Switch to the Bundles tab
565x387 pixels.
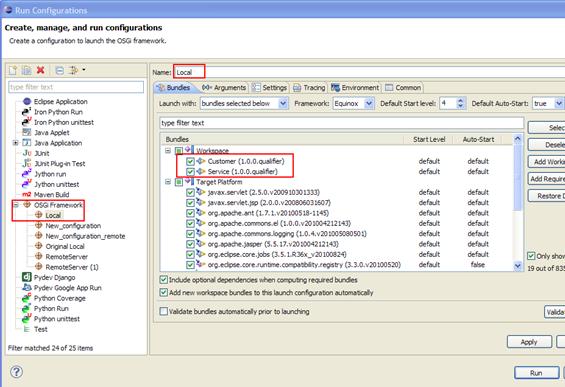coord(174,88)
